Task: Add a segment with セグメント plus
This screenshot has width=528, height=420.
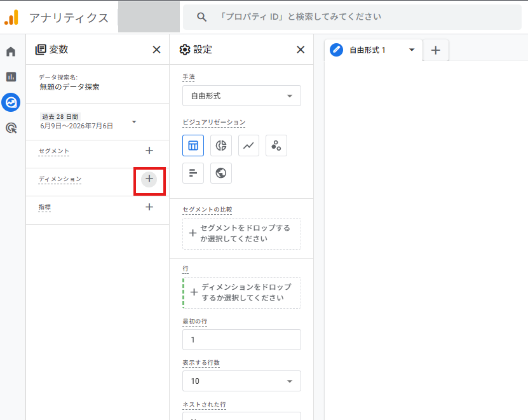Action: (x=149, y=151)
